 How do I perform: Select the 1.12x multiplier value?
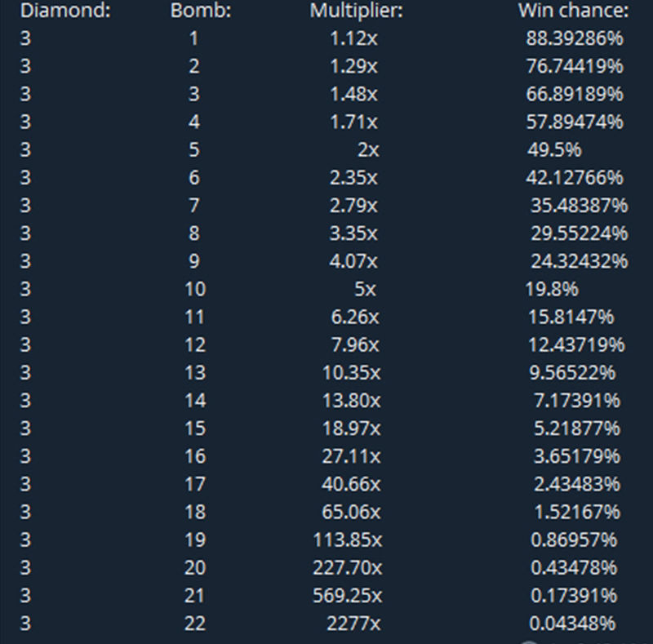pyautogui.click(x=354, y=38)
